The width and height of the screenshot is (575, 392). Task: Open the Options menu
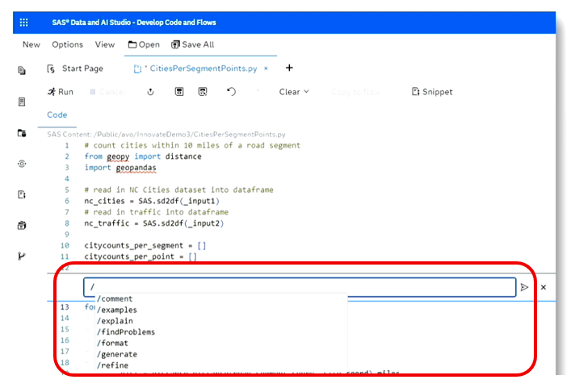pyautogui.click(x=68, y=44)
